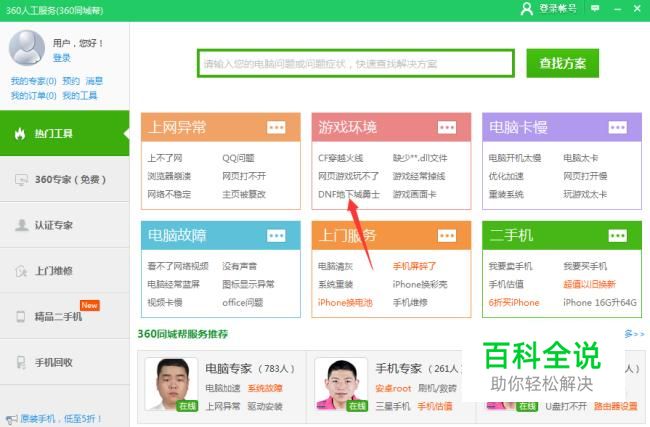650x427 pixels.
Task: Open 我的专家(0) link
Action: click(34, 81)
